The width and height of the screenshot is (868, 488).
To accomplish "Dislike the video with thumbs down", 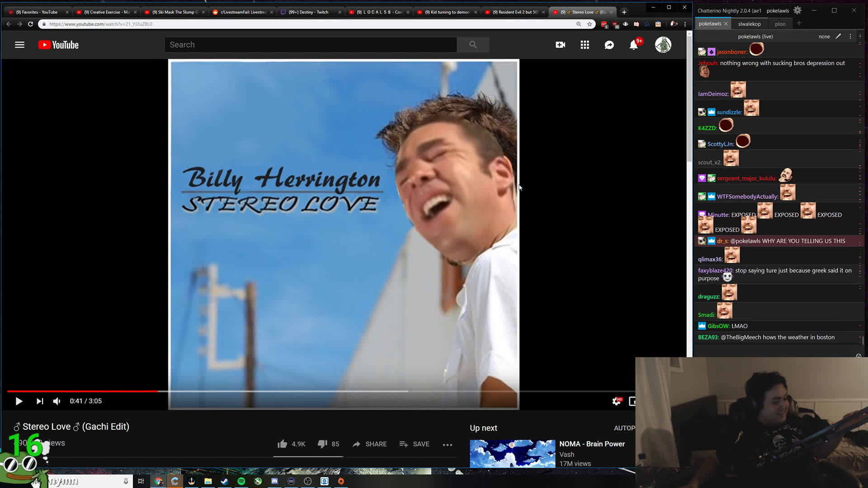I will (x=322, y=444).
